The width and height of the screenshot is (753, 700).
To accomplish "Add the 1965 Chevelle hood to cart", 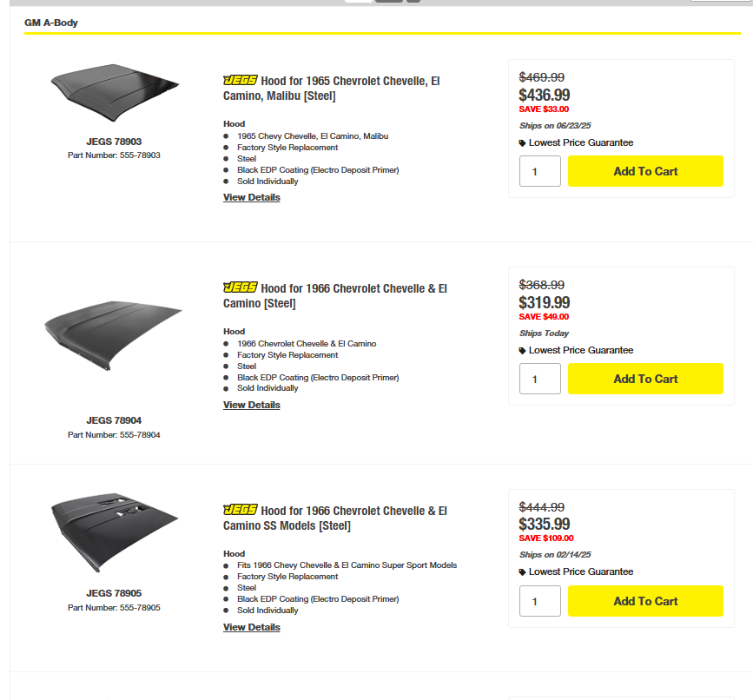I will (x=645, y=171).
